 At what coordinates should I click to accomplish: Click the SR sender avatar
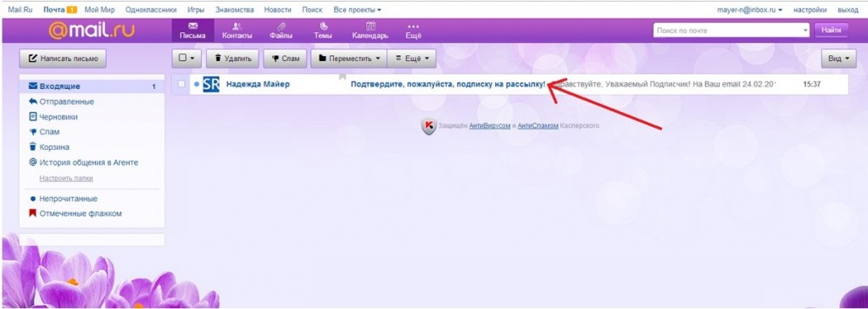211,85
